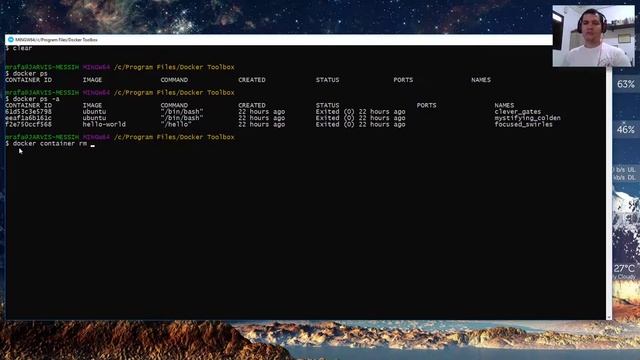Click the 63% widget on desktop sidebar
Image resolution: width=640 pixels, height=360 pixels.
626,84
